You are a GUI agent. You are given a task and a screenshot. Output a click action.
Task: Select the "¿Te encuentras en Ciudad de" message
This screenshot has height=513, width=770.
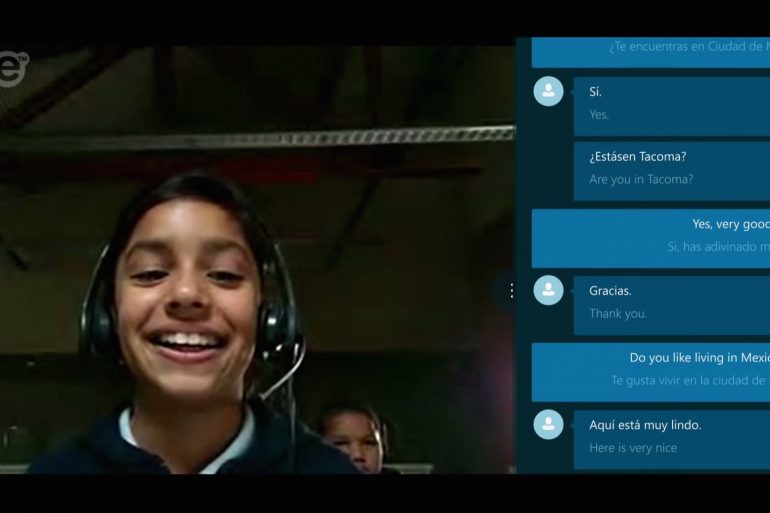[x=688, y=47]
